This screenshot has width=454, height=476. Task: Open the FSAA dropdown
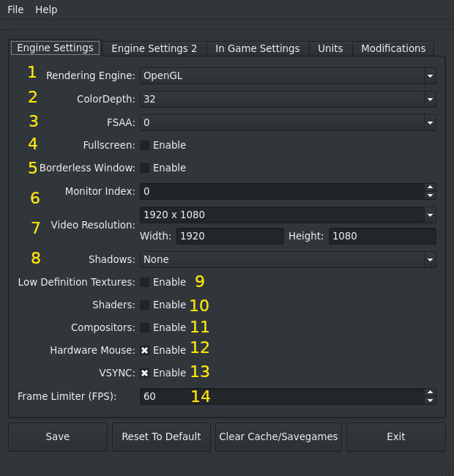(287, 122)
